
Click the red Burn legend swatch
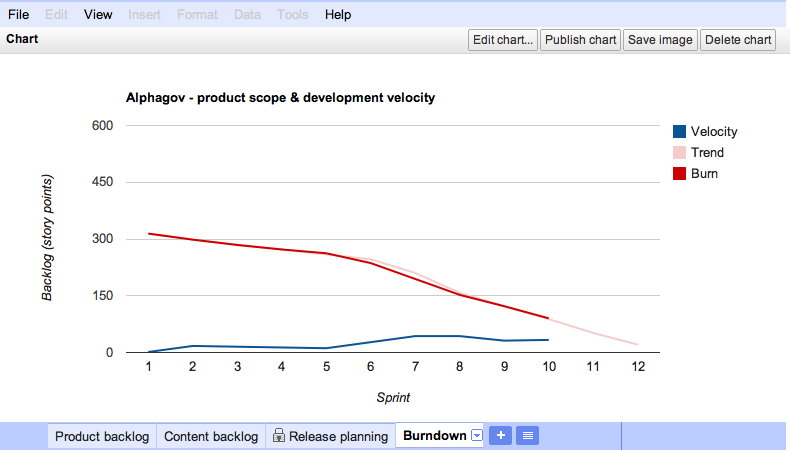[x=679, y=174]
